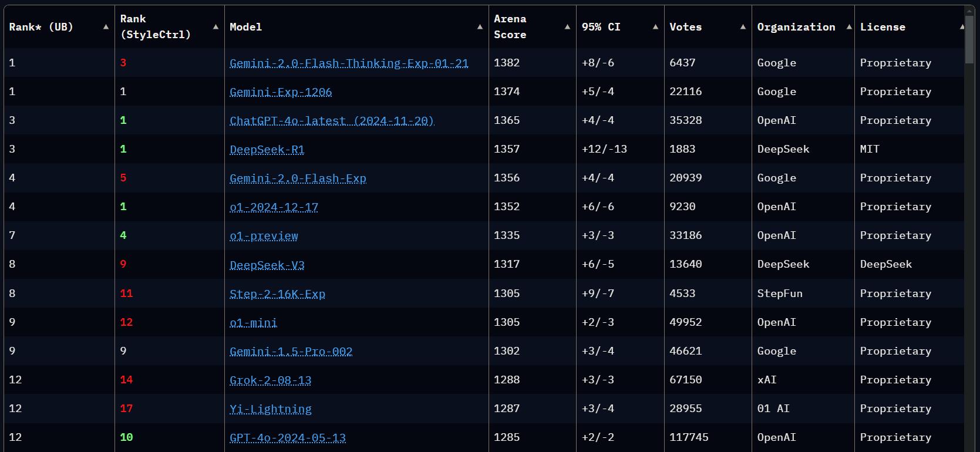Visit the o1-2024-12-17 model page

tap(274, 207)
